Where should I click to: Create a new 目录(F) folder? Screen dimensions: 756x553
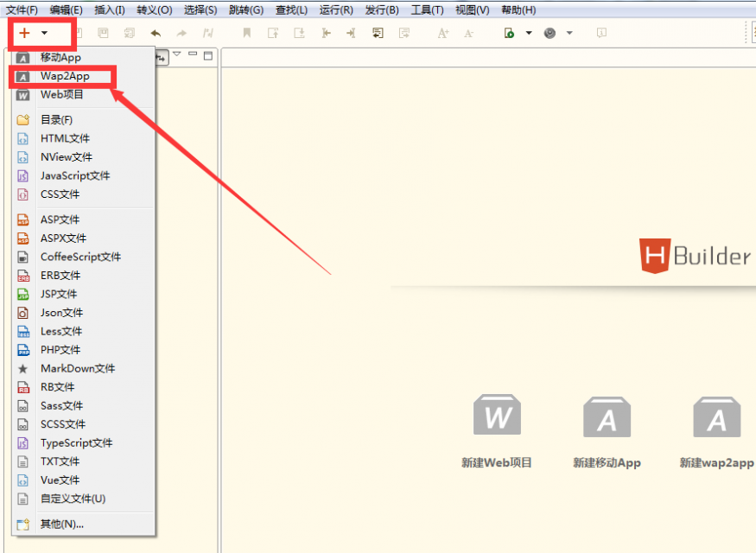(x=83, y=119)
